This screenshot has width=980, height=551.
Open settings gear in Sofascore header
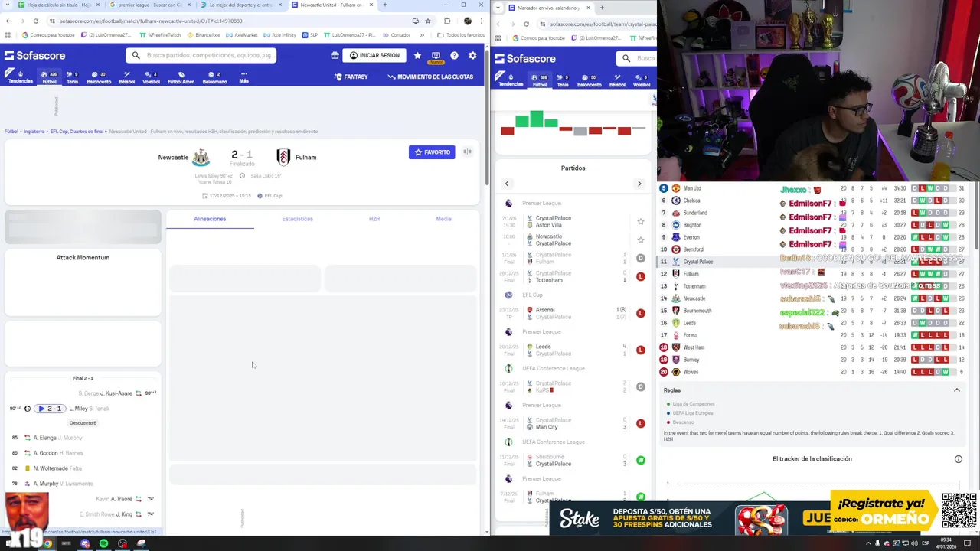point(472,55)
